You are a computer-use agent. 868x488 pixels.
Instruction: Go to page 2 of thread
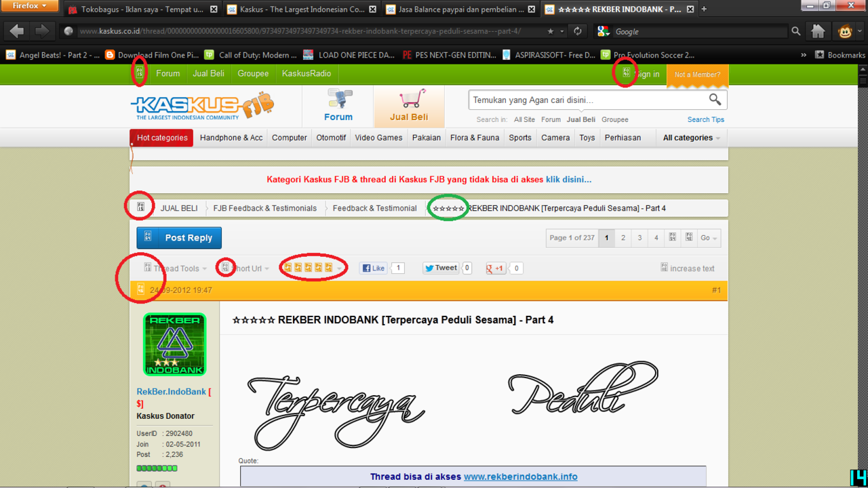coord(623,238)
